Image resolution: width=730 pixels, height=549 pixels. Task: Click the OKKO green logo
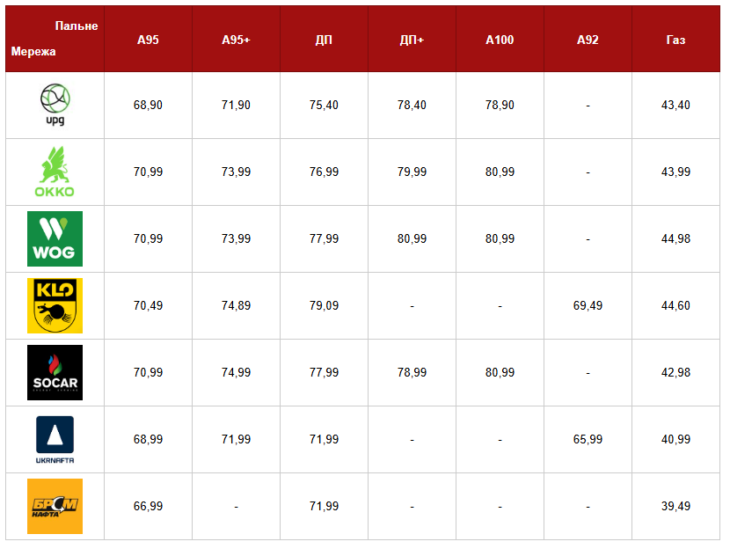pyautogui.click(x=55, y=172)
